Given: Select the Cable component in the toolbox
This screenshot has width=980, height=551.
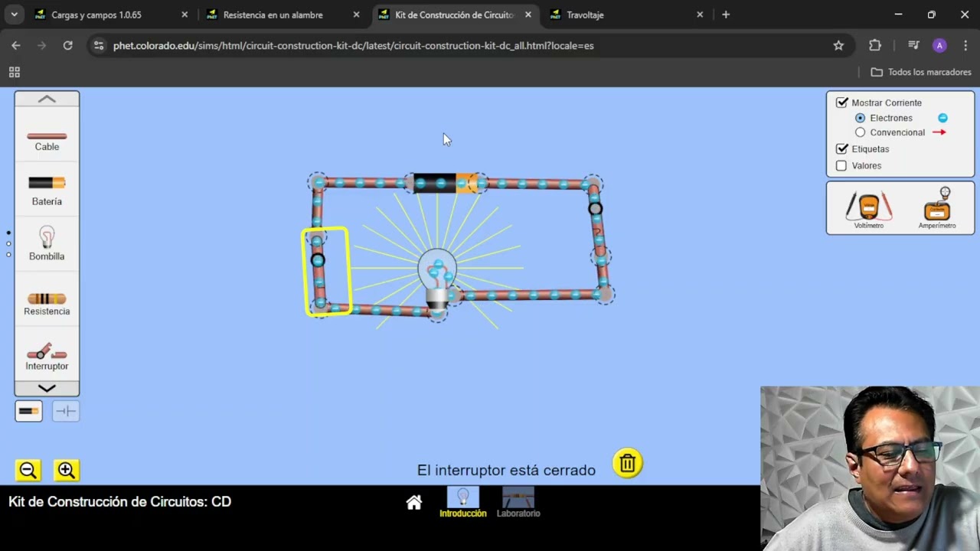Looking at the screenshot, I should pyautogui.click(x=47, y=140).
